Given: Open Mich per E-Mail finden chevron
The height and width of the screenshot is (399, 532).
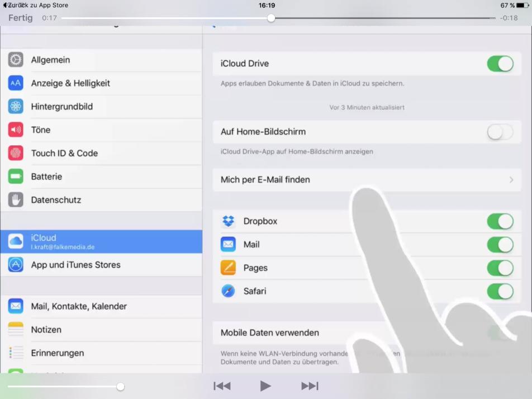Looking at the screenshot, I should [511, 180].
